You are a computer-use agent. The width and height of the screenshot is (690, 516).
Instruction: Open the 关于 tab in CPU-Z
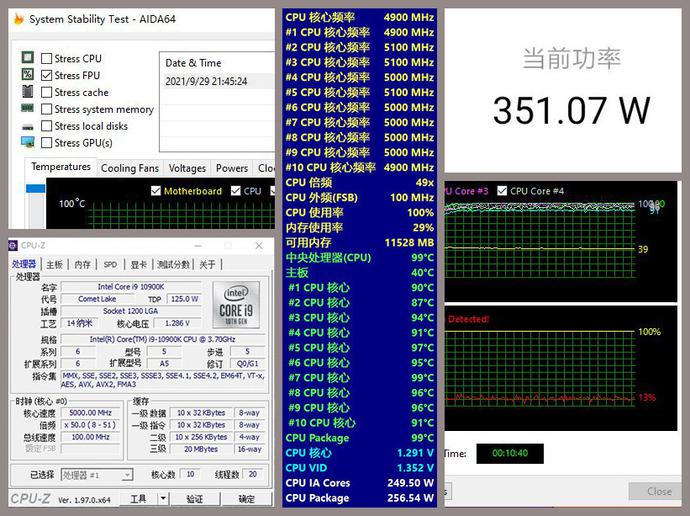pos(207,264)
